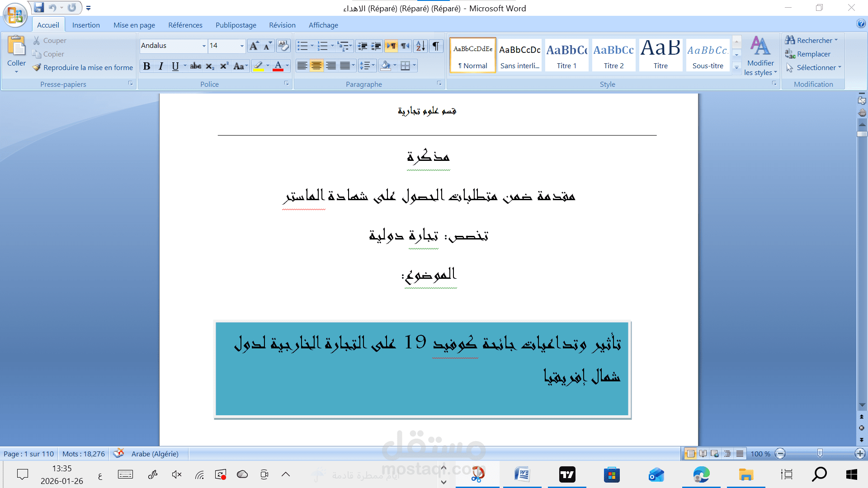Redo the last action
This screenshot has width=868, height=488.
click(x=72, y=8)
